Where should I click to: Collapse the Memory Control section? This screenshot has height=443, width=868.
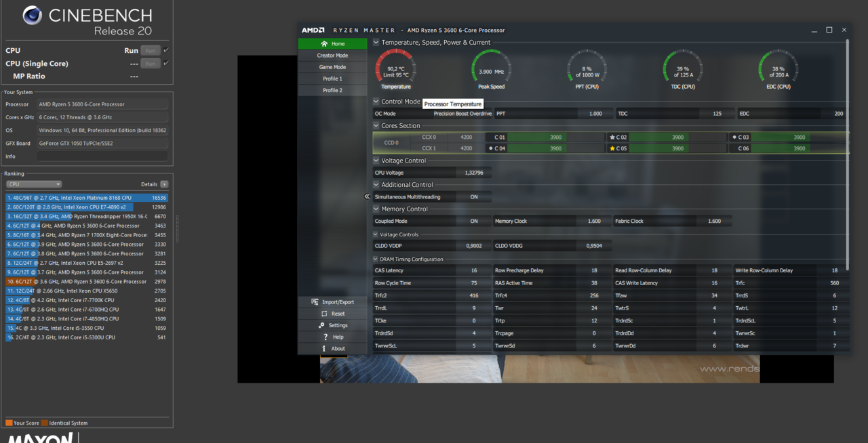(376, 209)
